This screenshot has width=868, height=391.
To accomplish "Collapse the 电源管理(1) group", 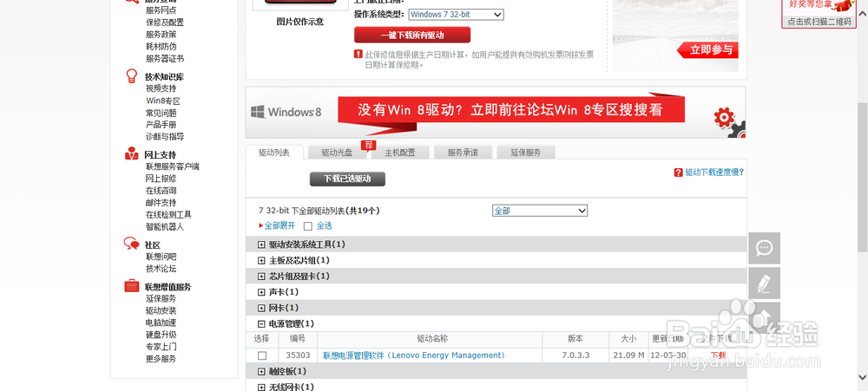I will click(262, 323).
